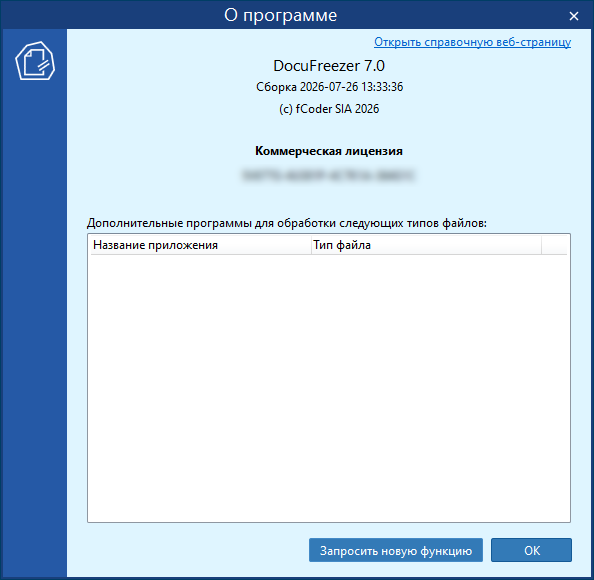This screenshot has width=594, height=580.
Task: Click the blurred license key text
Action: click(328, 175)
